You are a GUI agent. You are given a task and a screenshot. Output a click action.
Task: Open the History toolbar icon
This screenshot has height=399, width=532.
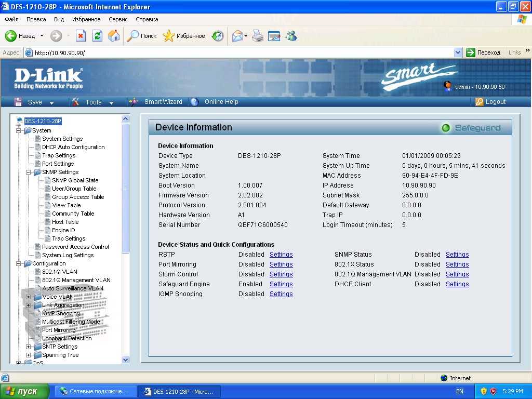[218, 36]
